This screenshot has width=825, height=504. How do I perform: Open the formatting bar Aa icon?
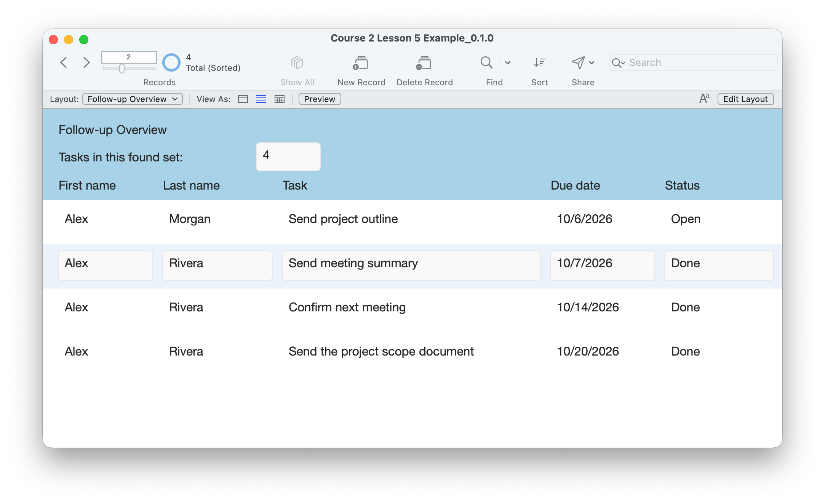(x=705, y=99)
